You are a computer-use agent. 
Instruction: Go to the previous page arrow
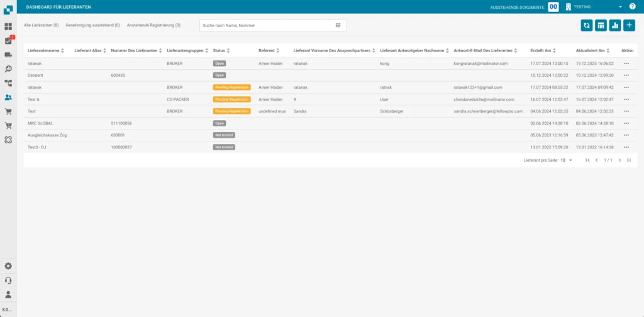[x=596, y=160]
